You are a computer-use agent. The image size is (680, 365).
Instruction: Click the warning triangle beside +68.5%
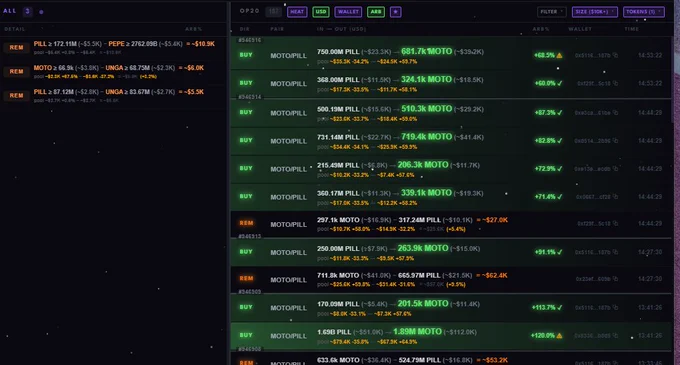pyautogui.click(x=559, y=55)
